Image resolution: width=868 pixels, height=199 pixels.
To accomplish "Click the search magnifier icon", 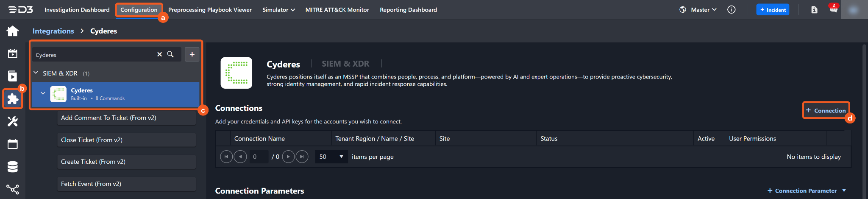I will tap(170, 54).
